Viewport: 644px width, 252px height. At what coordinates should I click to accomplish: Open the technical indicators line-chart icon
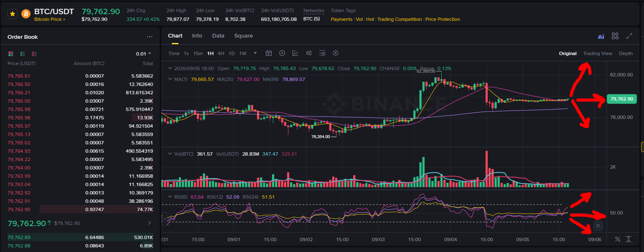click(295, 53)
